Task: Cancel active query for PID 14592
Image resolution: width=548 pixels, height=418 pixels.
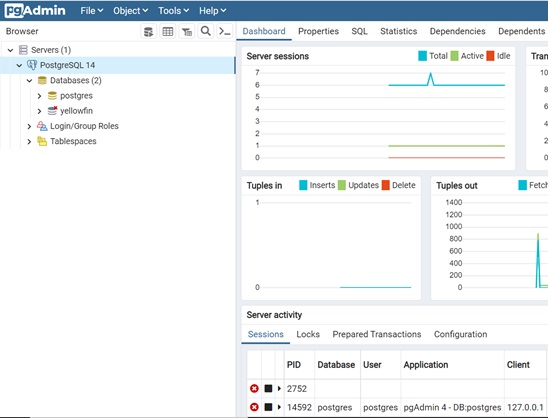Action: pos(268,407)
